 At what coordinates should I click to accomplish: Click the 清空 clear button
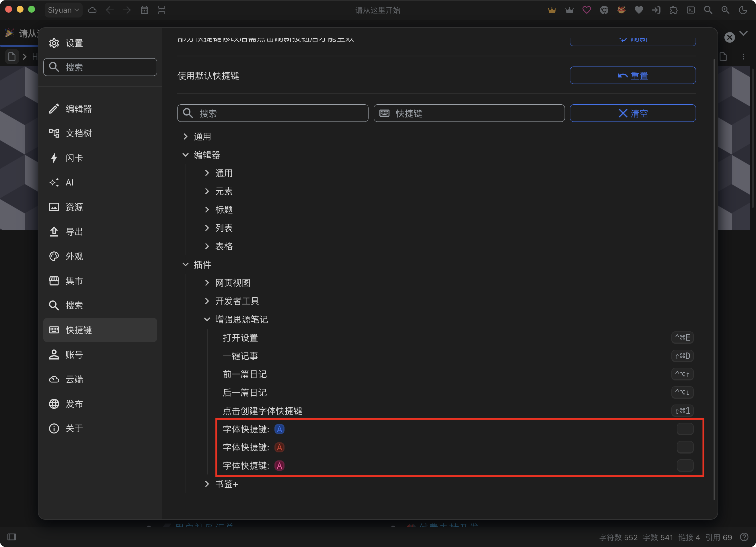point(632,113)
